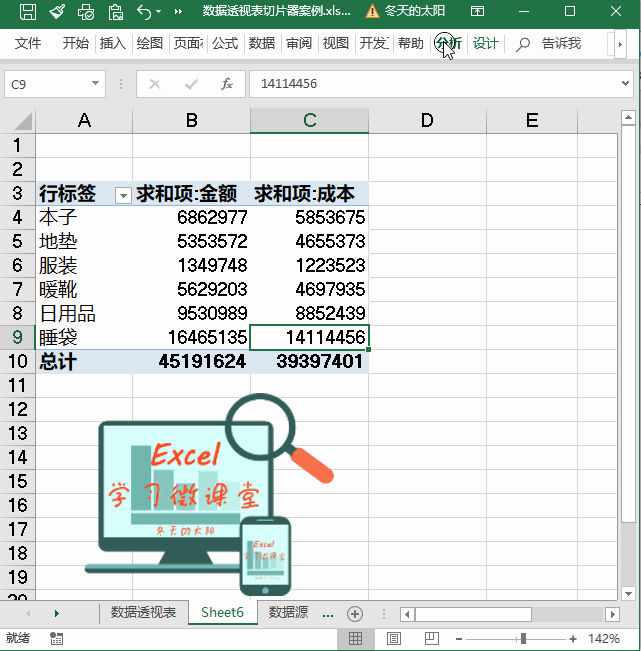Click cell containing 9530989
Viewport: 641px width, 651px height.
pyautogui.click(x=191, y=313)
